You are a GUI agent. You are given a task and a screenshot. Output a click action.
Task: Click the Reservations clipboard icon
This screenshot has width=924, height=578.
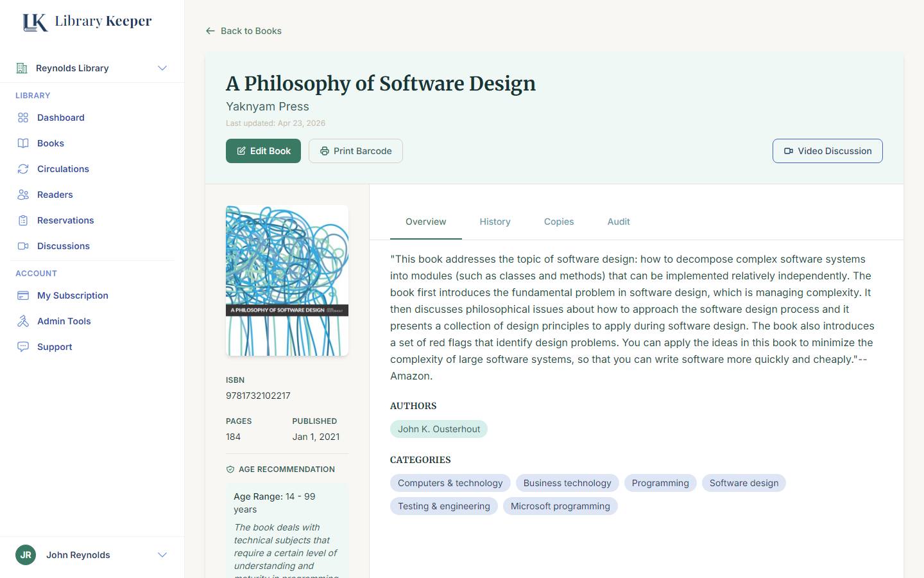coord(23,220)
